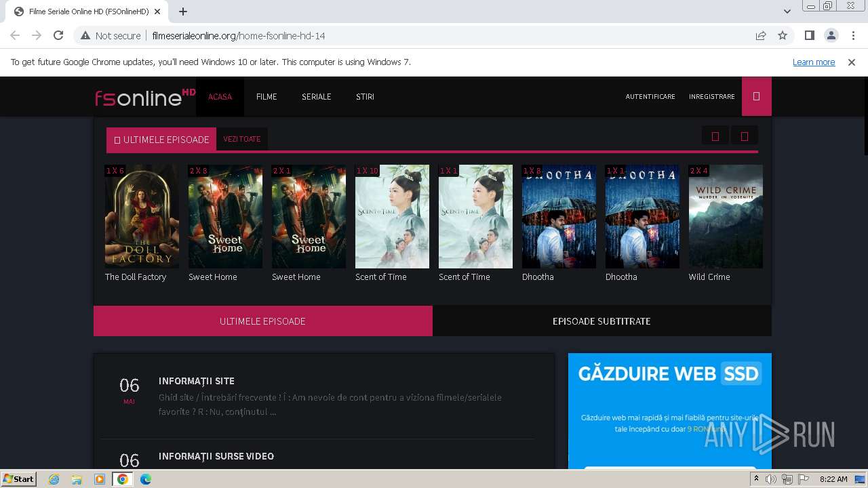This screenshot has height=488, width=868.
Task: Open the Dhootha 1x1 poster
Action: (x=642, y=216)
